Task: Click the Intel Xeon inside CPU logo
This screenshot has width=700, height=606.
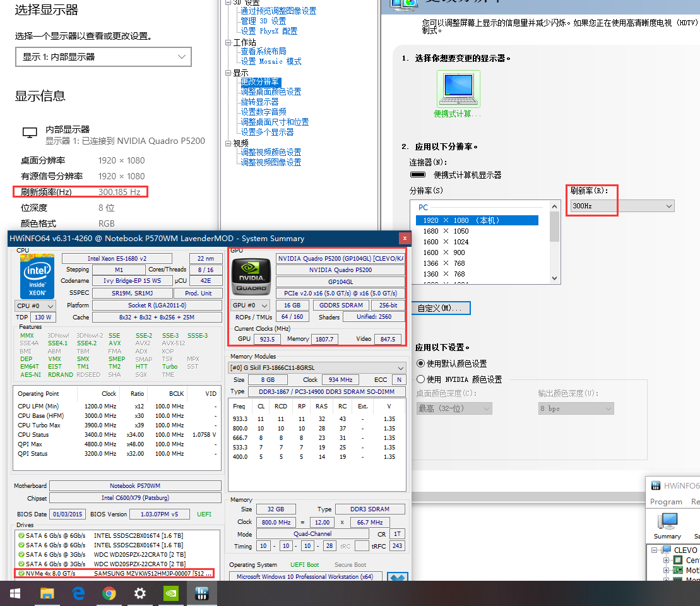Action: pyautogui.click(x=37, y=276)
